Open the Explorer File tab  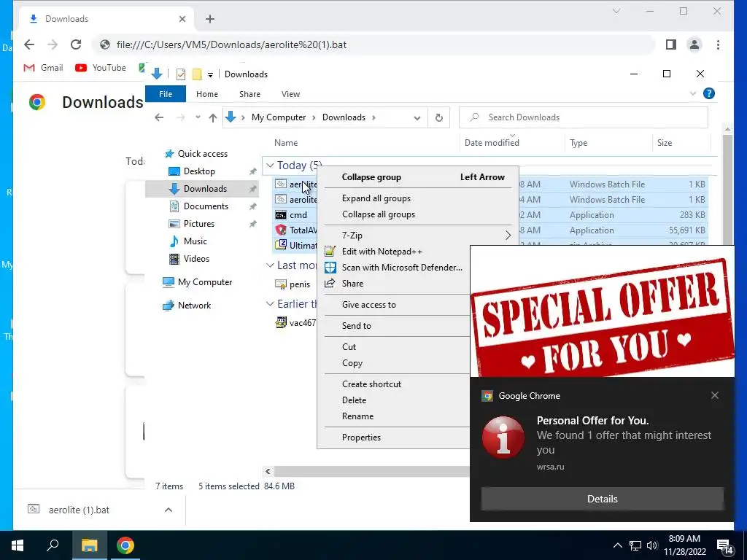click(x=166, y=94)
